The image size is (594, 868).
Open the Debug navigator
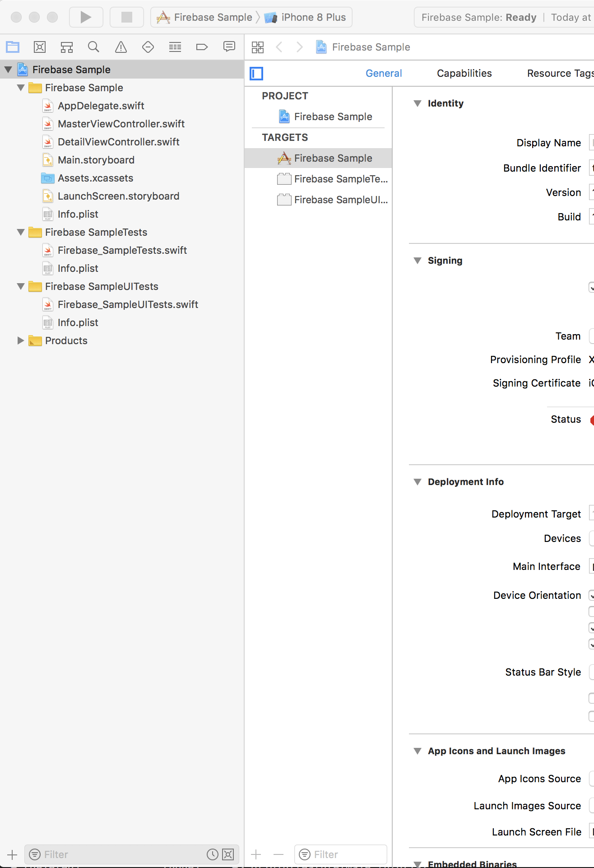(x=175, y=47)
